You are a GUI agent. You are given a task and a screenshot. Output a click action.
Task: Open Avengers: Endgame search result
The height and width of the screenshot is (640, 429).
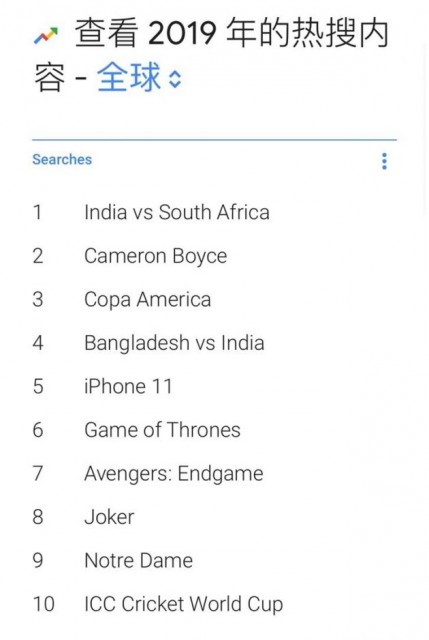click(x=173, y=474)
